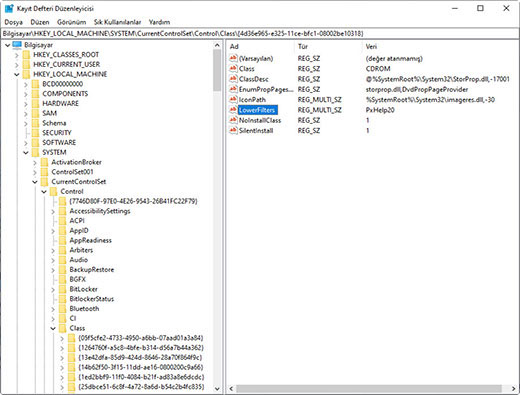
Task: Collapse the SYSTEM key arrow
Action: 26,153
